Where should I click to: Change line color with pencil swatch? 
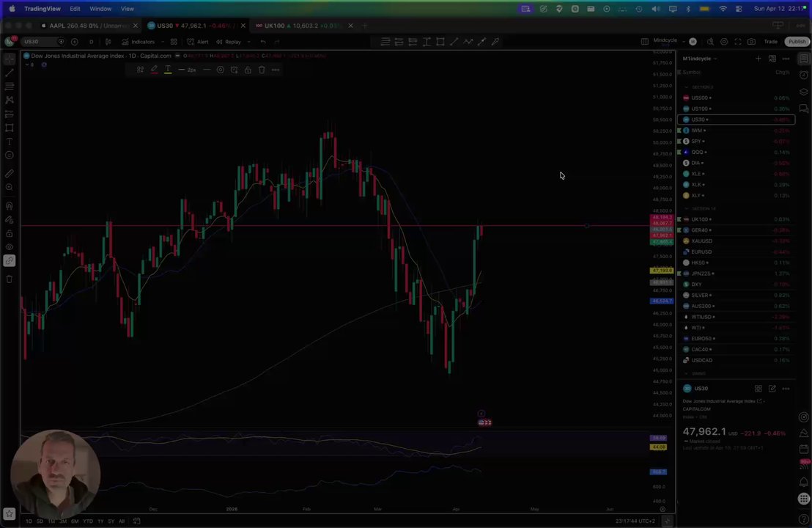coord(154,70)
